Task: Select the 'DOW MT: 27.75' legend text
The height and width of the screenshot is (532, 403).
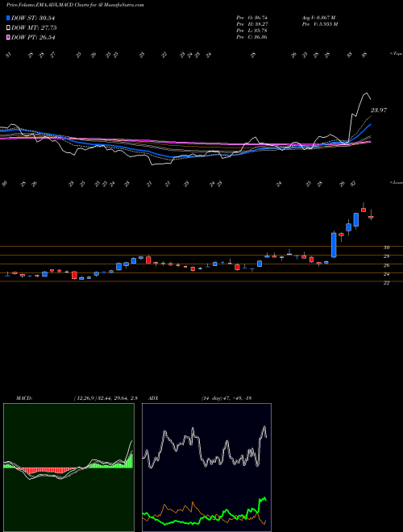Action: [x=34, y=28]
